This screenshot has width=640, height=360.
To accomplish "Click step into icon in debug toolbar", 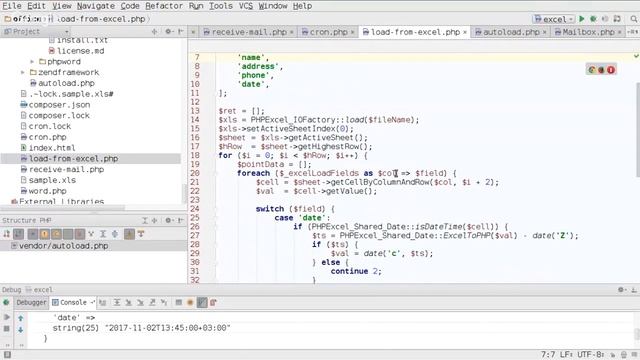I will coord(128,302).
